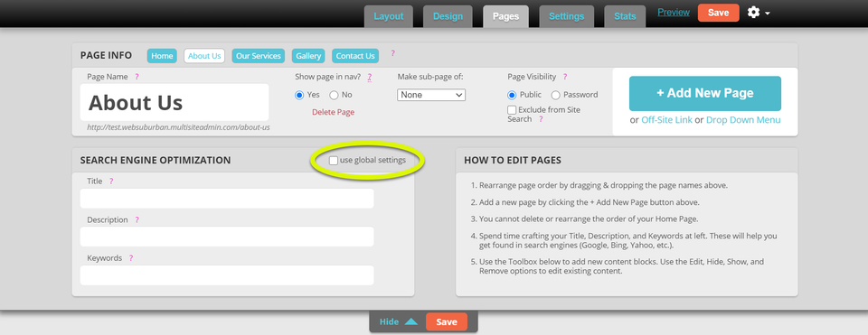Select the Gallery page button

308,56
